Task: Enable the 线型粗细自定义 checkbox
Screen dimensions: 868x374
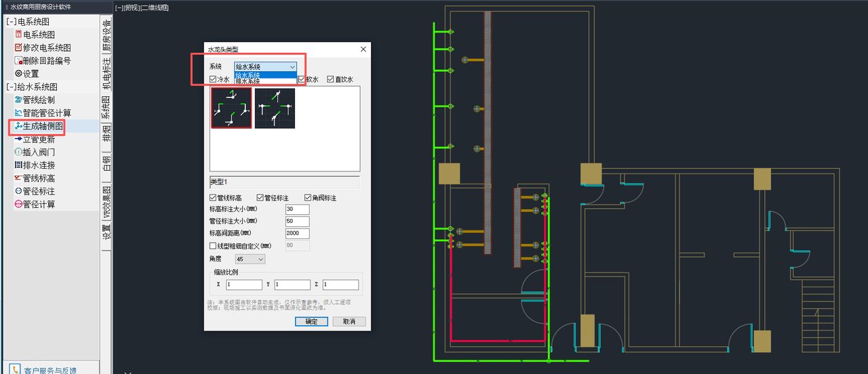Action: click(x=214, y=245)
